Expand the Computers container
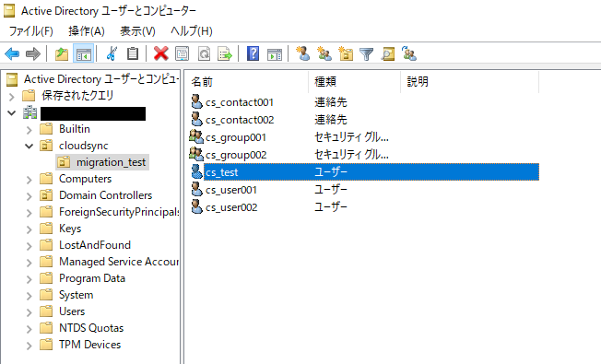The height and width of the screenshot is (364, 601). [29, 180]
